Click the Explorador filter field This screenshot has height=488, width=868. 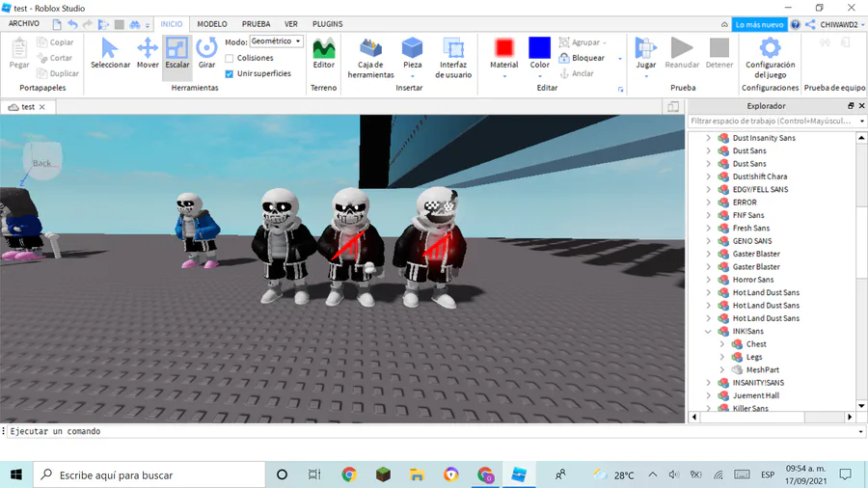pyautogui.click(x=773, y=121)
